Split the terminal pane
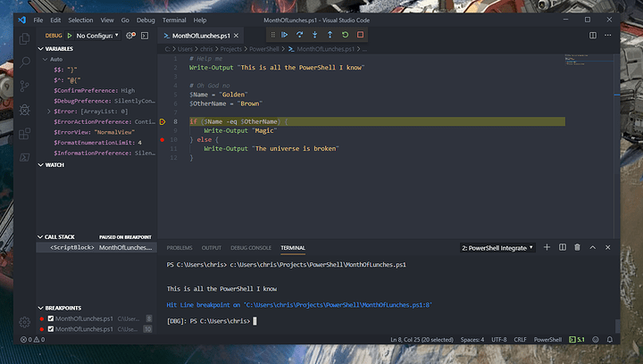This screenshot has width=643, height=364. pyautogui.click(x=563, y=247)
